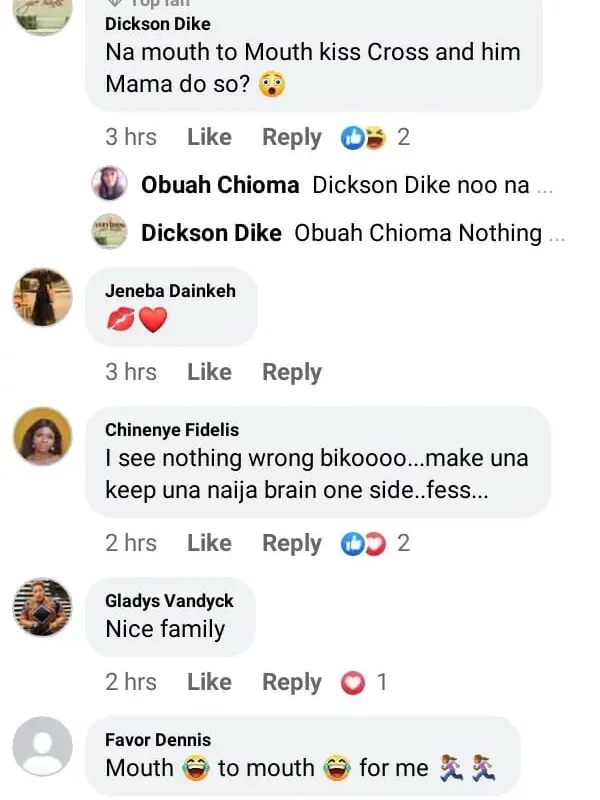Viewport: 600px width, 800px height.
Task: Open Obuah Chioma's small reply avatar
Action: tap(109, 185)
